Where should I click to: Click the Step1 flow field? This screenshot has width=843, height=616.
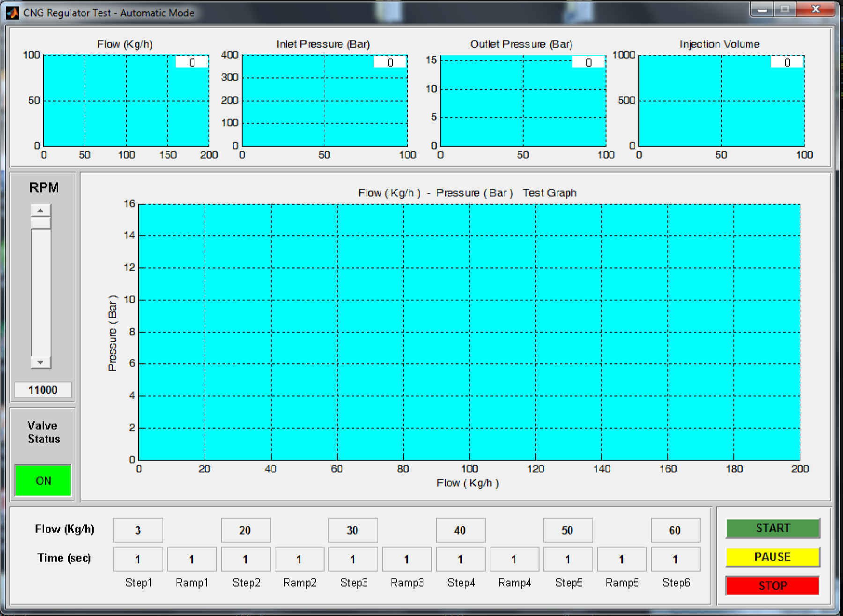pos(138,530)
